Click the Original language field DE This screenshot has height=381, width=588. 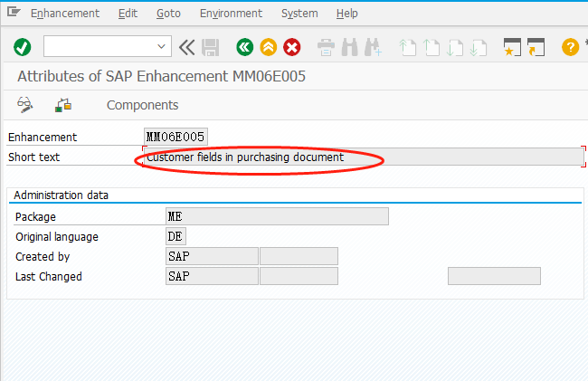click(x=175, y=236)
